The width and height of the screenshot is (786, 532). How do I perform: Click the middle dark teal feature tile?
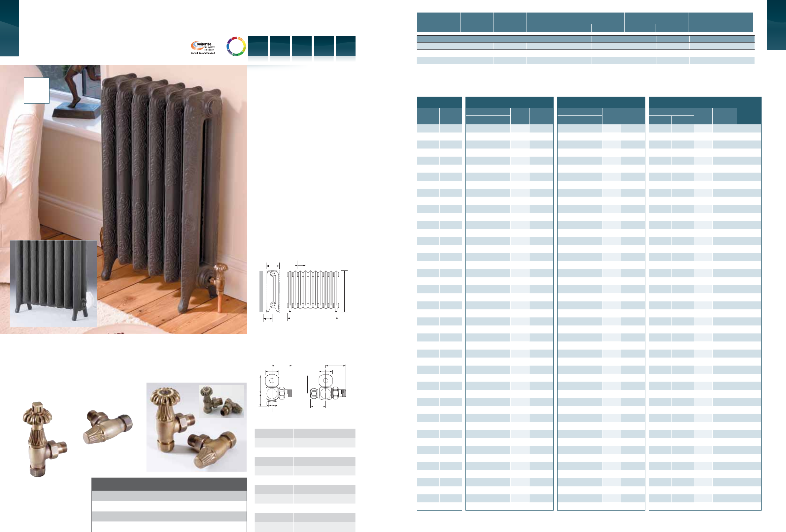click(302, 46)
